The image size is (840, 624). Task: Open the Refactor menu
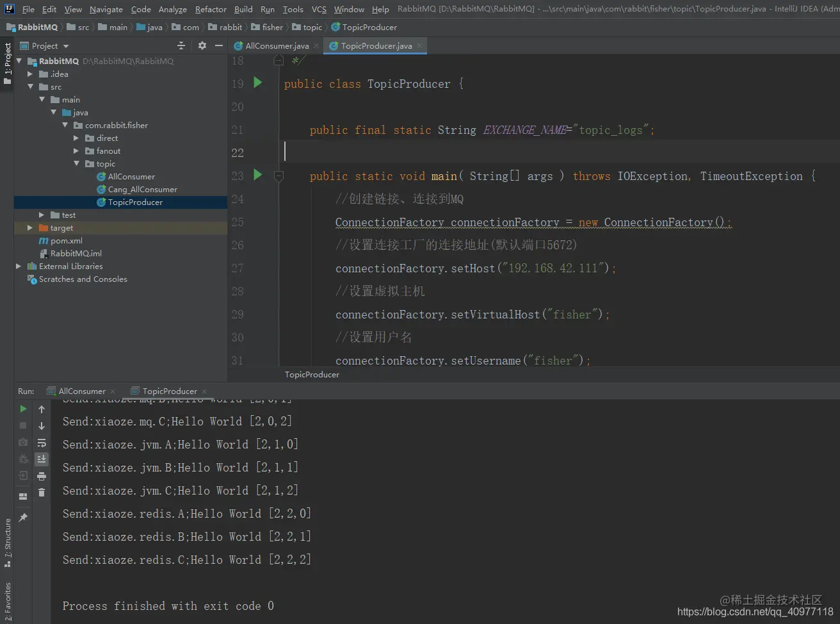coord(211,9)
